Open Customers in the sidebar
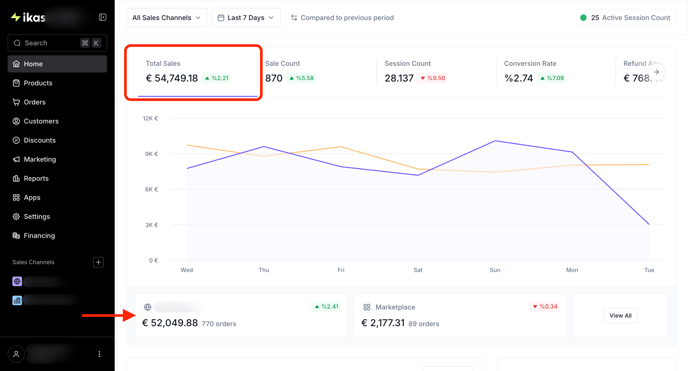The height and width of the screenshot is (371, 688). click(57, 121)
